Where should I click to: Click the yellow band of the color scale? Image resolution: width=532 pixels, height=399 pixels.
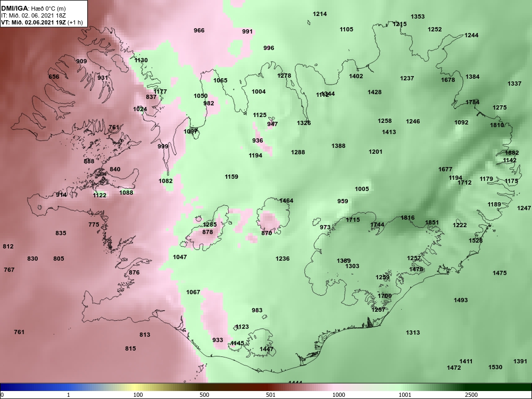coord(134,387)
